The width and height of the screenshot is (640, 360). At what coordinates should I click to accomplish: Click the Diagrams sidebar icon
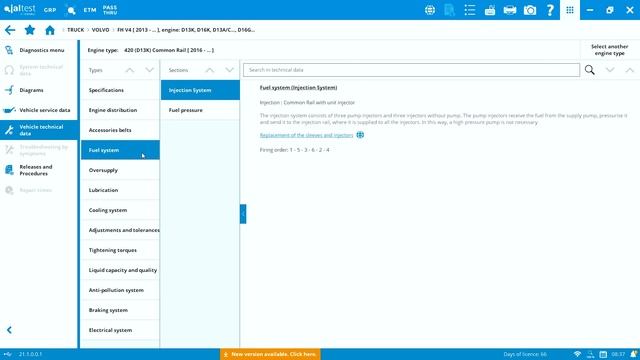coord(9,90)
